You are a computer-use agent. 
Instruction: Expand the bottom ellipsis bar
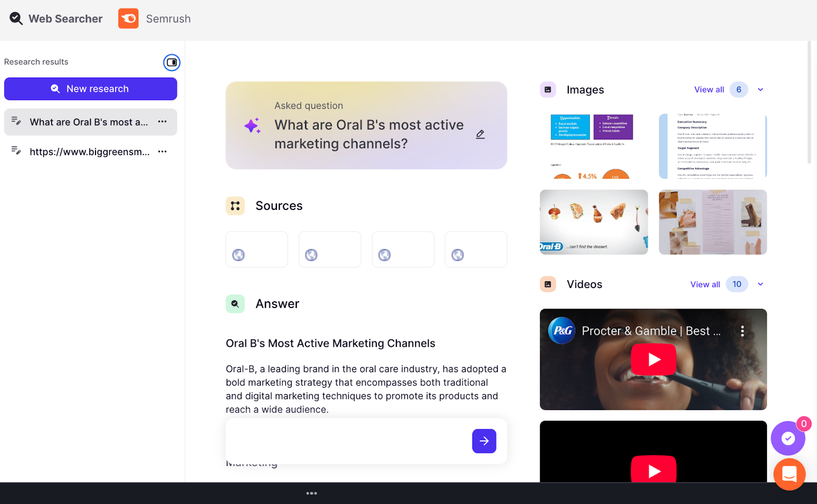311,493
